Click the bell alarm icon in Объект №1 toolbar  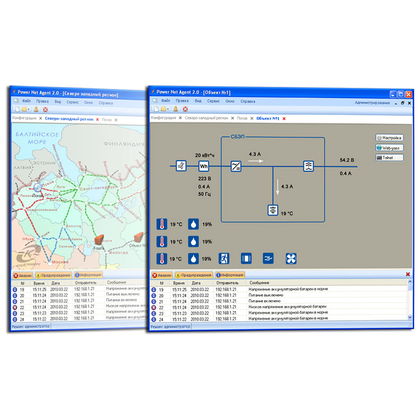point(176,109)
